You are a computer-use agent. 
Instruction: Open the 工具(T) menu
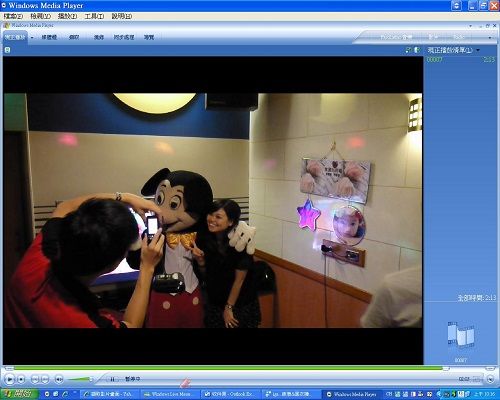click(94, 16)
